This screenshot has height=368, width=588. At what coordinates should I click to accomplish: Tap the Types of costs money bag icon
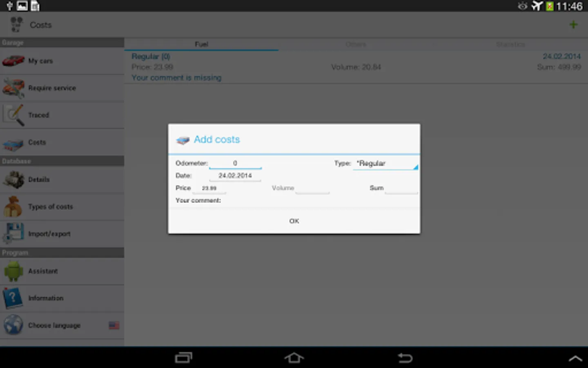(x=13, y=206)
